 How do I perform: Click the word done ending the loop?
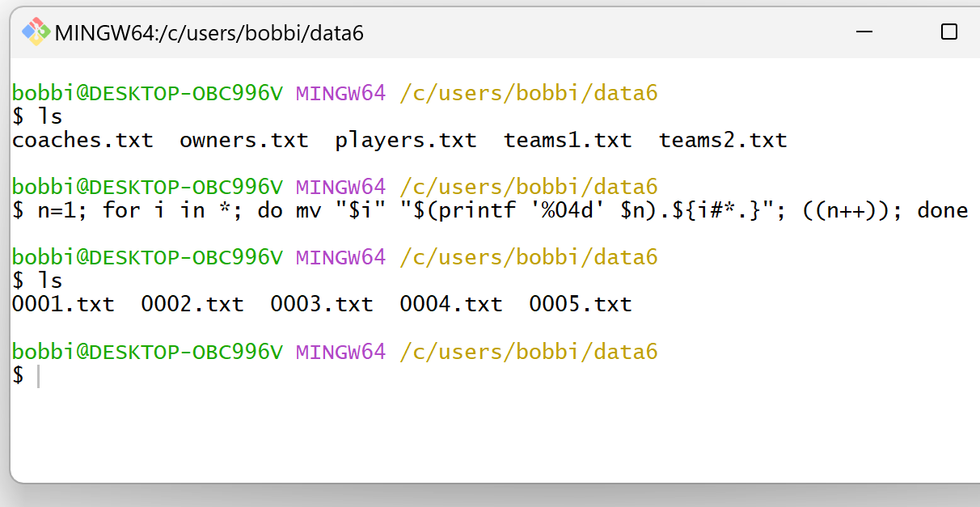(x=943, y=211)
